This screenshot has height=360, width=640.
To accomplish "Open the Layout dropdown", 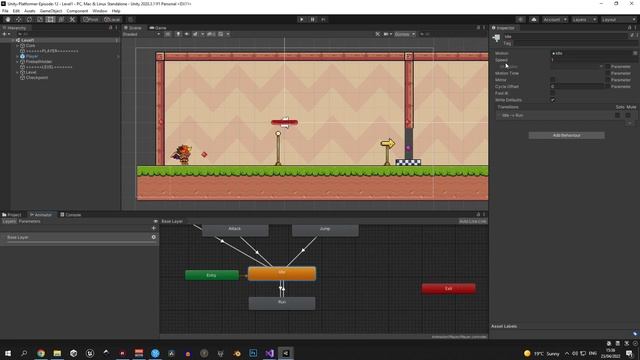I will click(x=618, y=20).
